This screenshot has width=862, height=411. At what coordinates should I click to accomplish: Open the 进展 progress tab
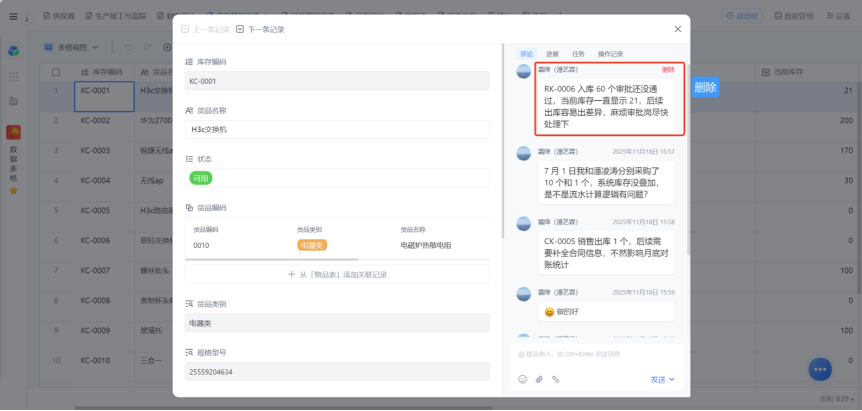point(552,54)
